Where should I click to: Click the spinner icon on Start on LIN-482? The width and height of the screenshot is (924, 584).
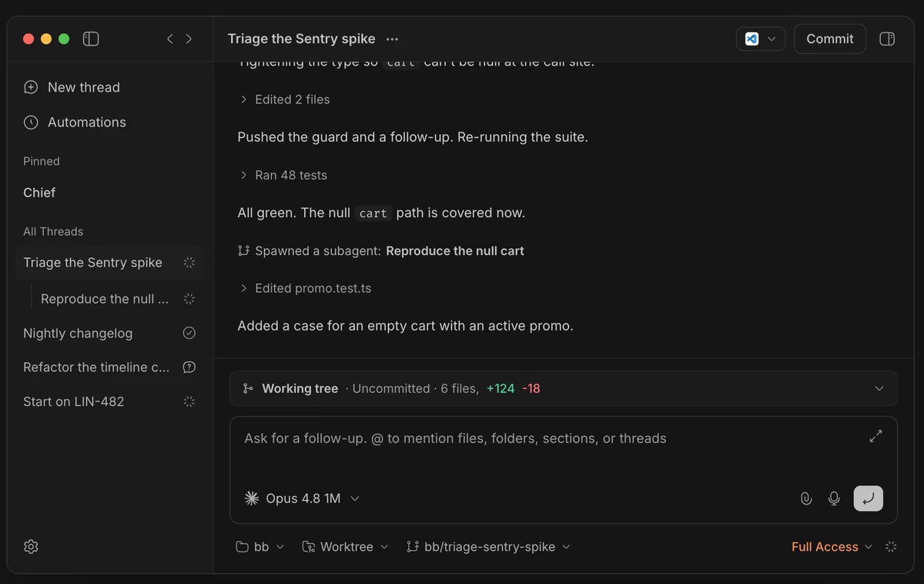click(189, 401)
